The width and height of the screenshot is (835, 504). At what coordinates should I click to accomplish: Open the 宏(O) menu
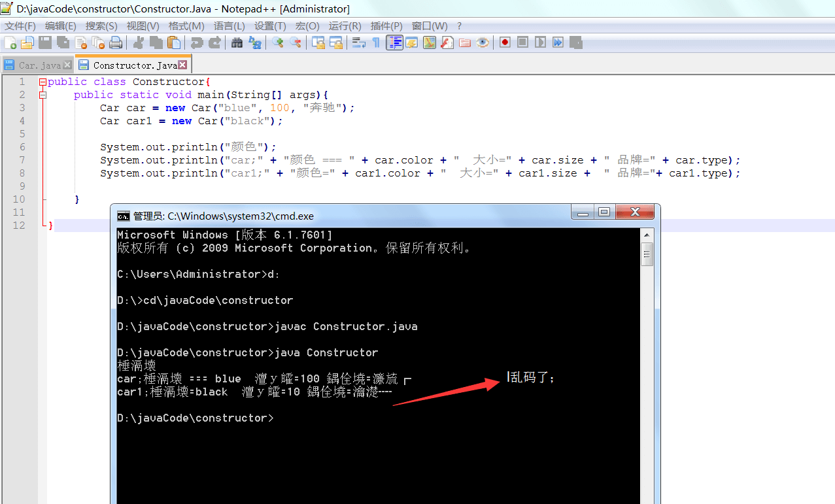[x=307, y=26]
